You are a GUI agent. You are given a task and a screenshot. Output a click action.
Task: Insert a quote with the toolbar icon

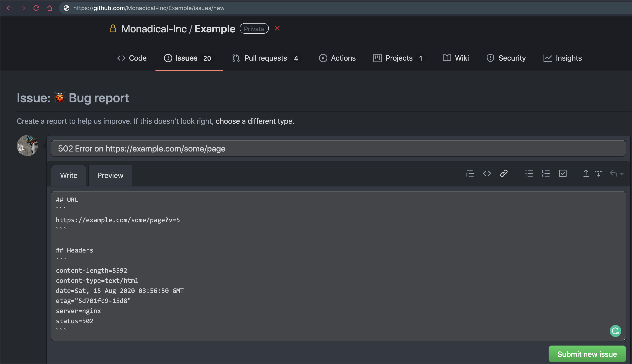(470, 174)
